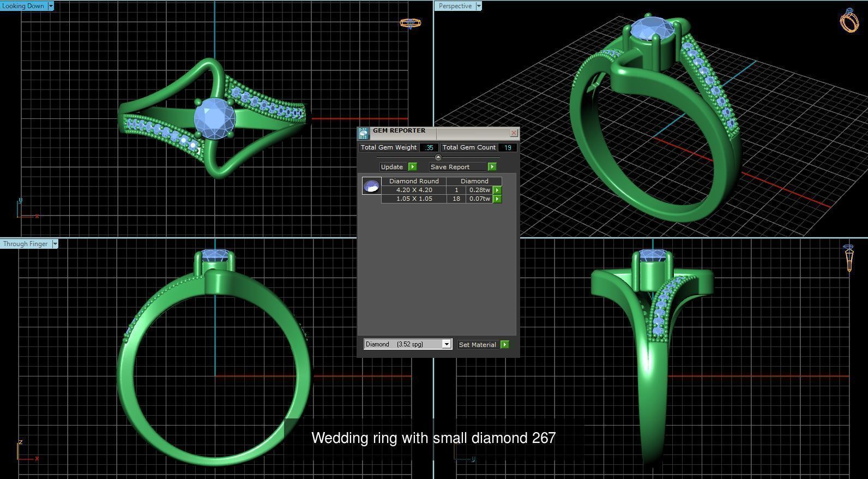
Task: Click the Looking Down viewport ring orientation icon
Action: [x=410, y=23]
